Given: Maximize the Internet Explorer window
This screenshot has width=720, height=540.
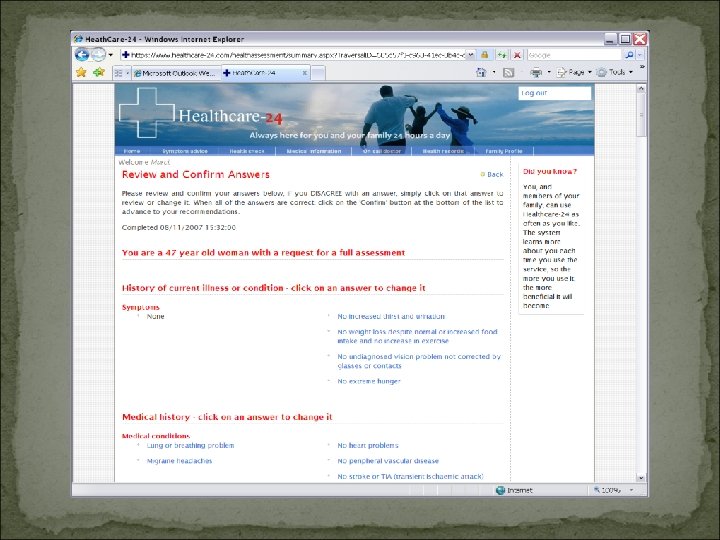Looking at the screenshot, I should pyautogui.click(x=625, y=39).
